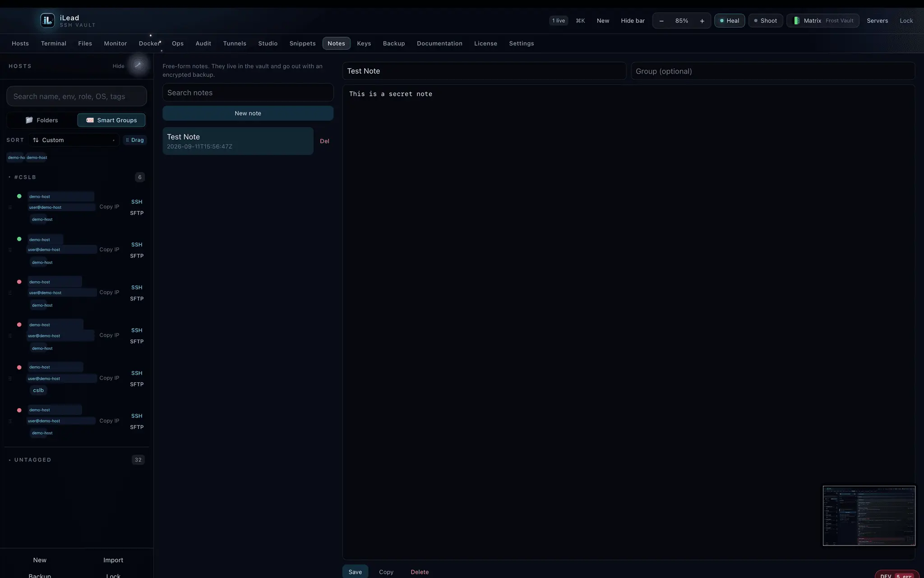Click the wand icon beside Hide
This screenshot has height=578, width=924.
click(138, 65)
